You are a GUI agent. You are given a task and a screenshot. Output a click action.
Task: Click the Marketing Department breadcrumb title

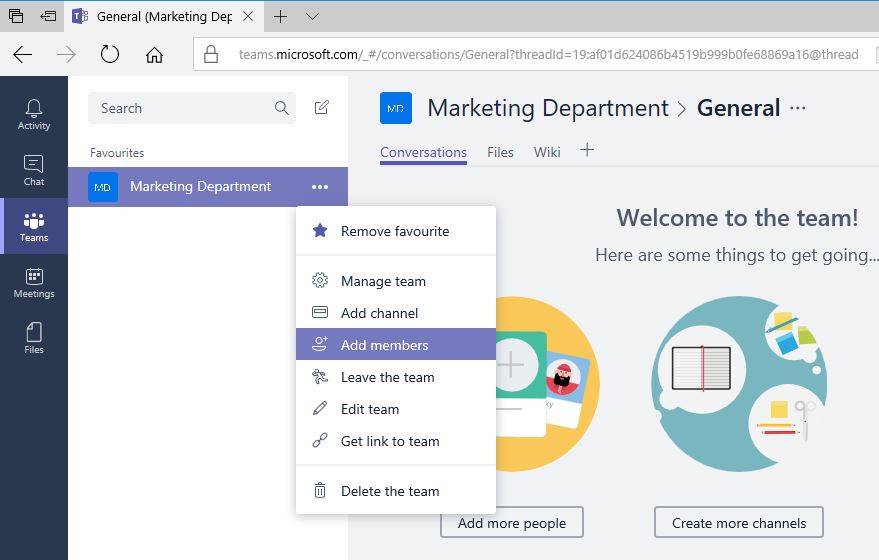[548, 108]
